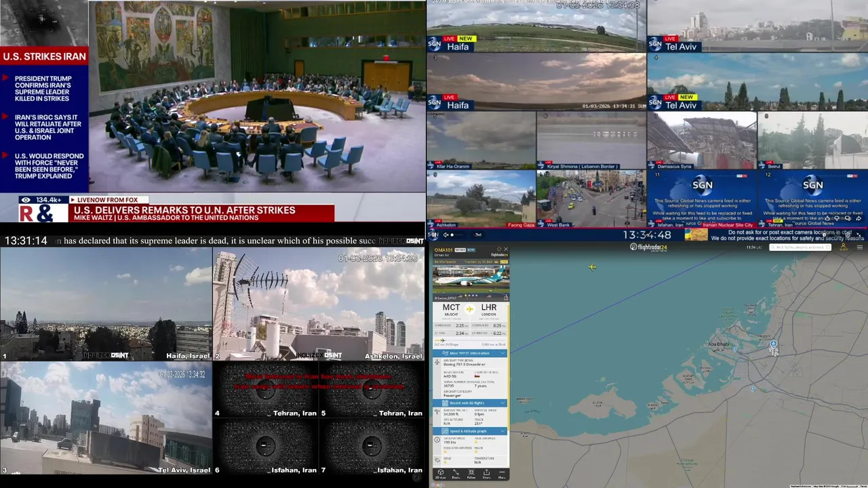Image resolution: width=868 pixels, height=488 pixels.
Task: Seek on SGN stream red progress bar
Action: coord(648,228)
